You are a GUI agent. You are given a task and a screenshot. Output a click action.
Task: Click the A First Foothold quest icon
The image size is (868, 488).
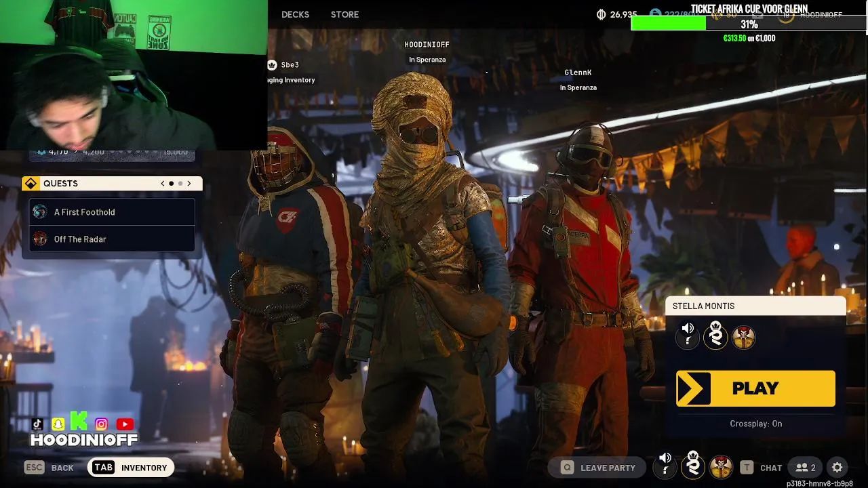[40, 212]
